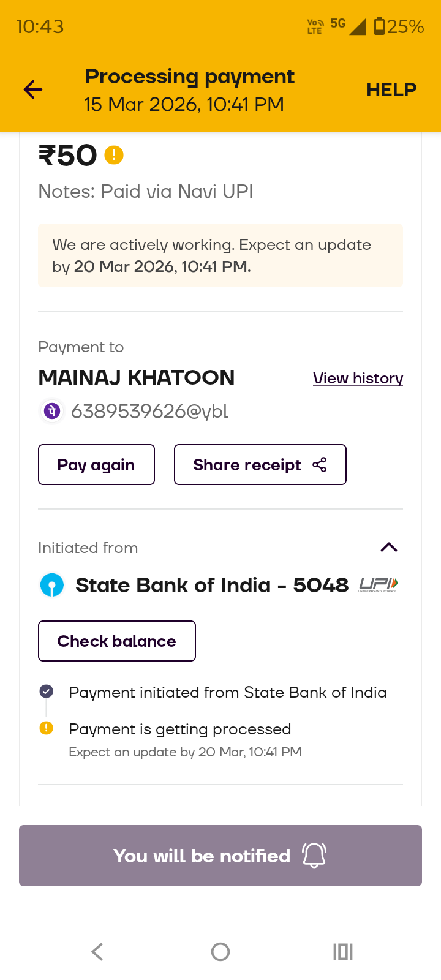
Task: Tap the yellow processing status icon
Action: [46, 728]
